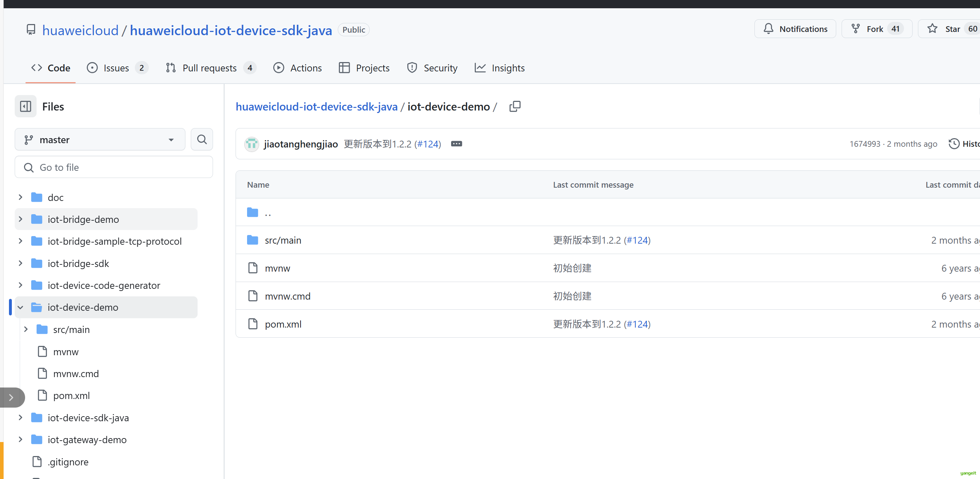The height and width of the screenshot is (479, 980).
Task: Expand the doc folder chevron
Action: [20, 197]
